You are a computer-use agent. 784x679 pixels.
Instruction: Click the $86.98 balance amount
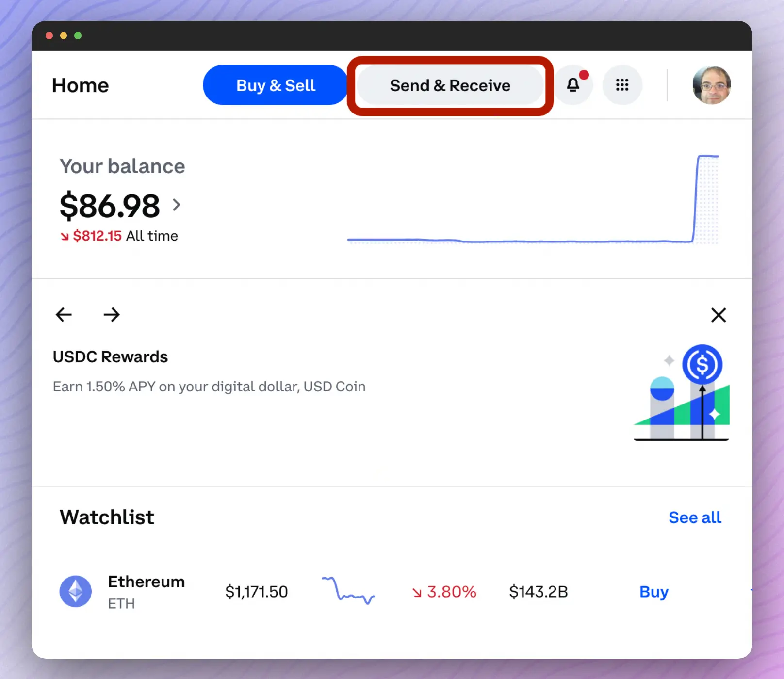[110, 206]
